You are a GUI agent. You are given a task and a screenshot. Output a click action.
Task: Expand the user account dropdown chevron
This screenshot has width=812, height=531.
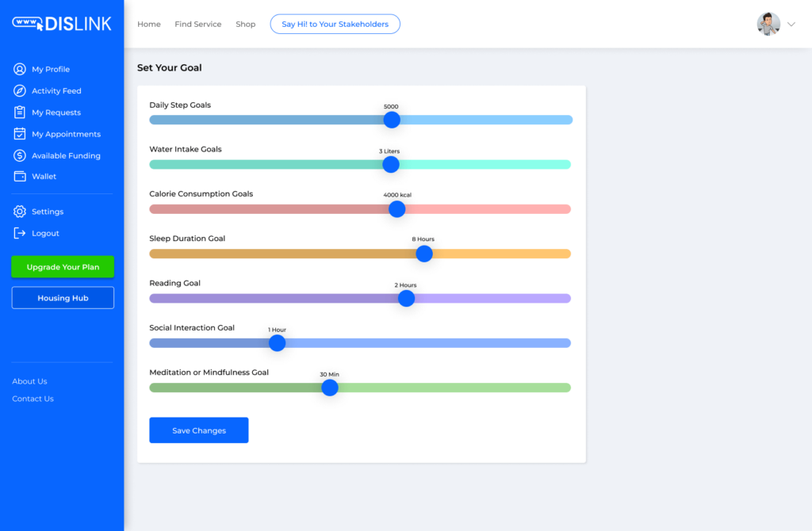pos(791,25)
